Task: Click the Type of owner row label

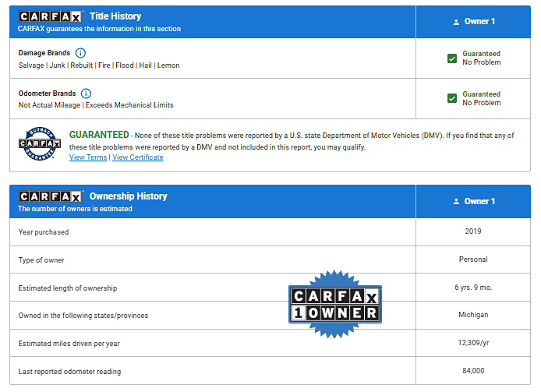Action: pyautogui.click(x=41, y=260)
